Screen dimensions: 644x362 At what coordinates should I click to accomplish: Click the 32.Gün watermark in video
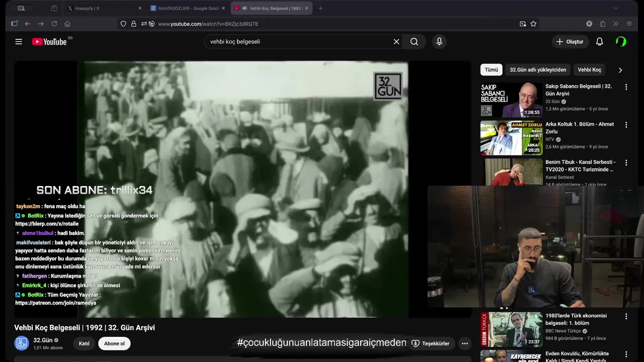387,86
